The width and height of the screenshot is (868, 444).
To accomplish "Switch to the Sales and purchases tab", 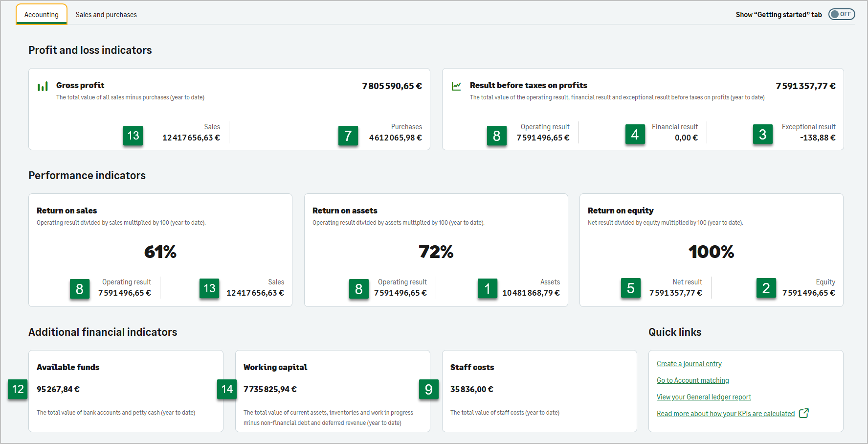I will [106, 15].
